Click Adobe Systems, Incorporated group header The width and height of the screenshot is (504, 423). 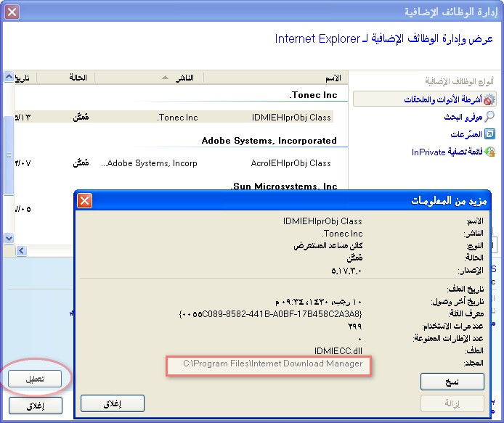(x=269, y=140)
